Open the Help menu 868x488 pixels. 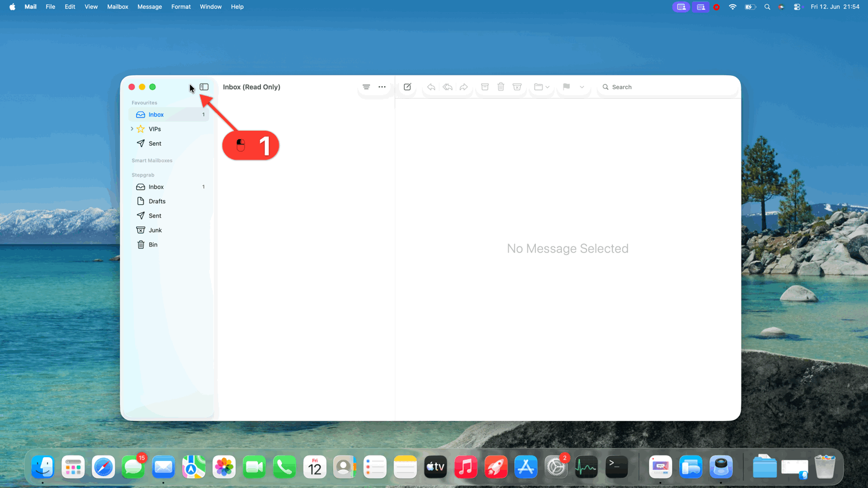pyautogui.click(x=237, y=7)
